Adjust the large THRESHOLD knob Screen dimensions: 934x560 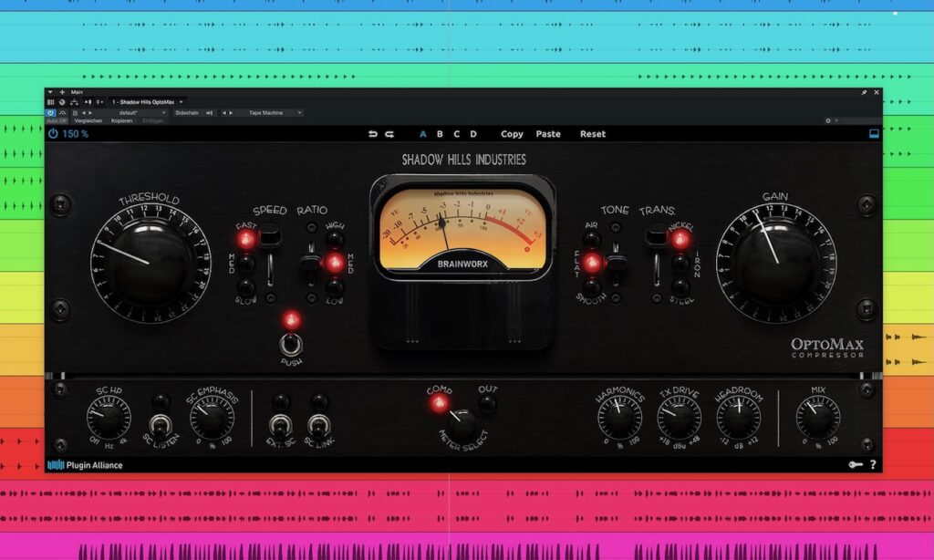click(150, 262)
